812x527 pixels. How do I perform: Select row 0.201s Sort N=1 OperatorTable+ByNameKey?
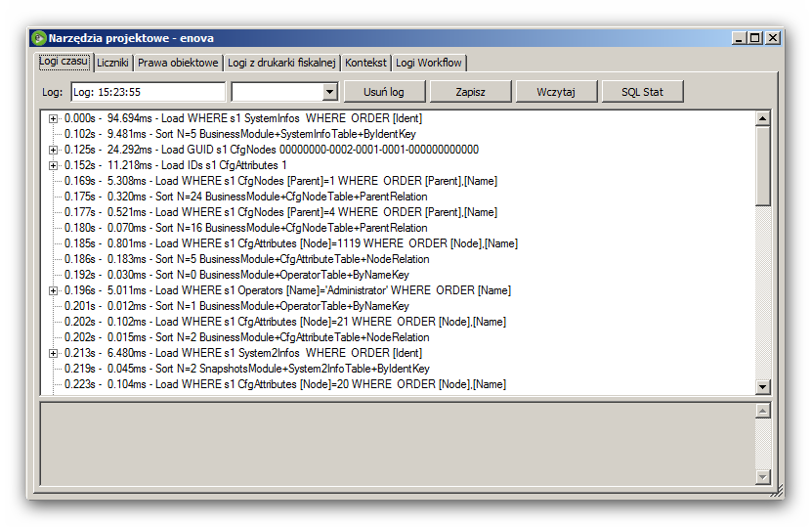click(236, 306)
